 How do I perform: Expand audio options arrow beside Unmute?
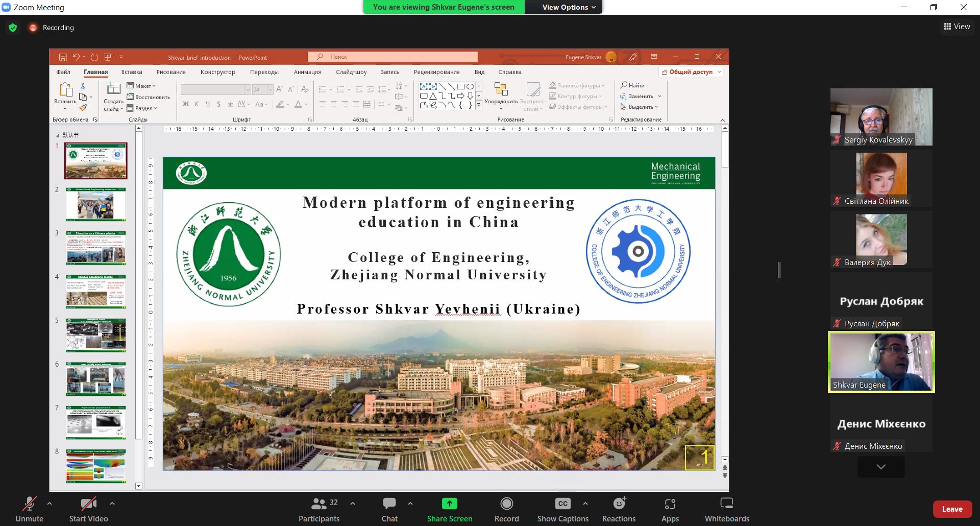(x=50, y=504)
